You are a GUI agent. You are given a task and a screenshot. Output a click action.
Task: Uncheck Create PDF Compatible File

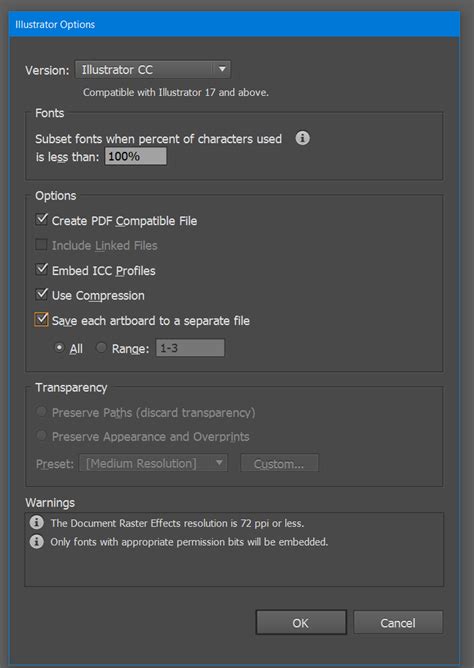(x=41, y=220)
